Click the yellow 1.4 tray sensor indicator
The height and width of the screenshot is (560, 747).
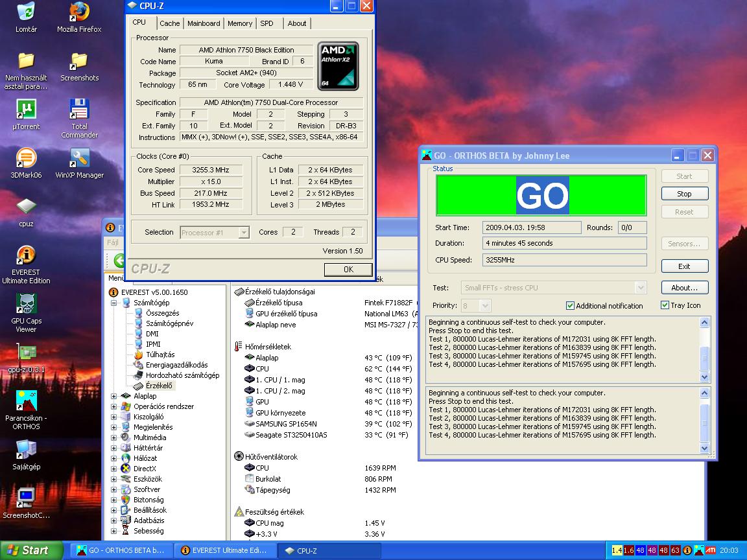(x=617, y=550)
